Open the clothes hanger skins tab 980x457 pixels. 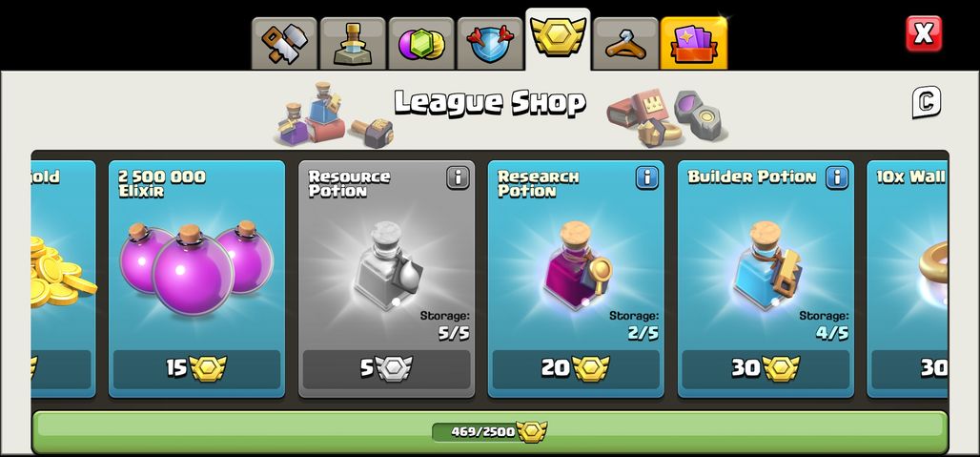625,44
